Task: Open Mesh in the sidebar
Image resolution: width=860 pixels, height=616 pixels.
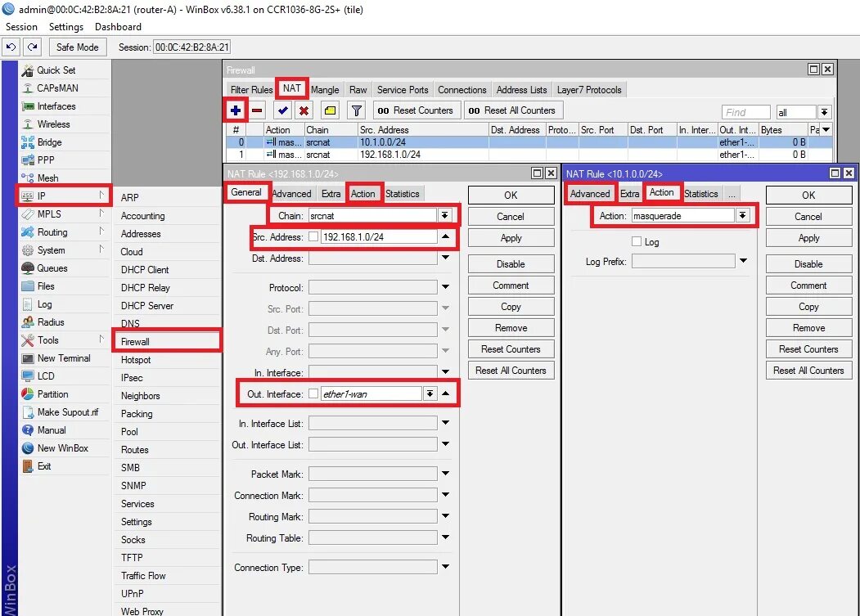Action: pos(47,178)
